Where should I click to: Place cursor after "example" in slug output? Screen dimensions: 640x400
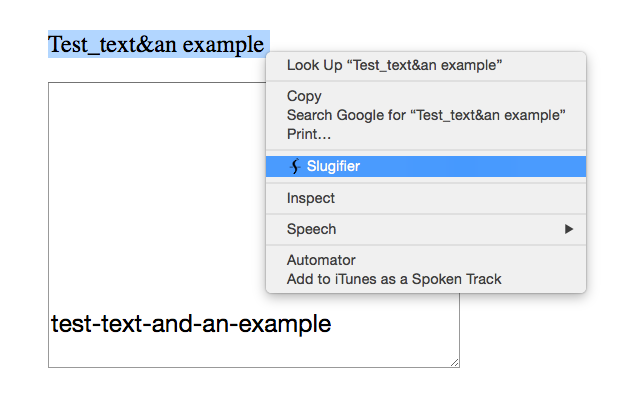tap(332, 325)
